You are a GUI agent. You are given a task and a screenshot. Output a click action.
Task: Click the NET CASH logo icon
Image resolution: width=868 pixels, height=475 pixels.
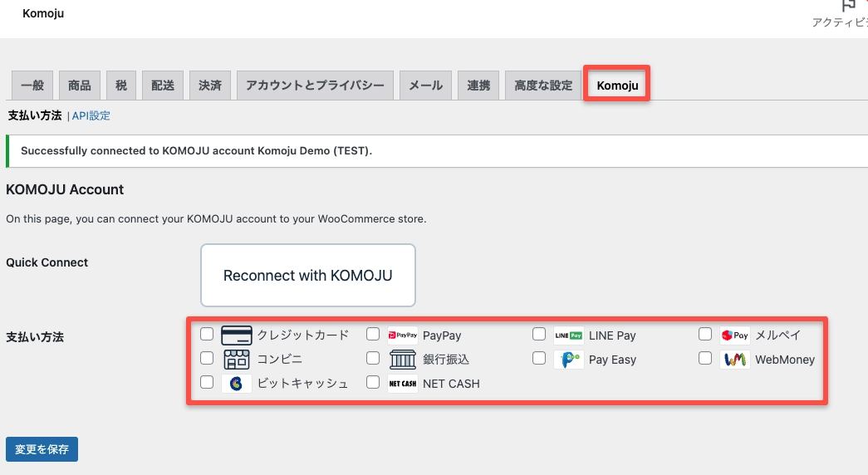(x=403, y=383)
